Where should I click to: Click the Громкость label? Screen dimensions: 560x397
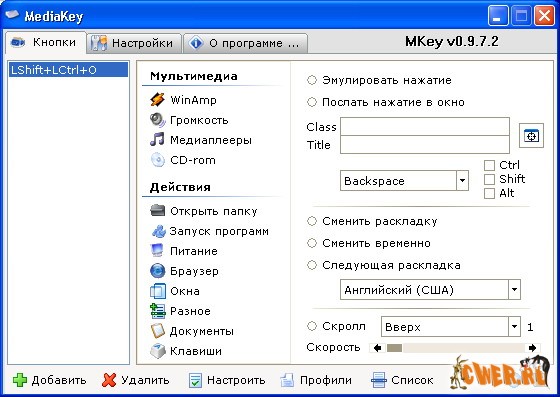click(199, 121)
